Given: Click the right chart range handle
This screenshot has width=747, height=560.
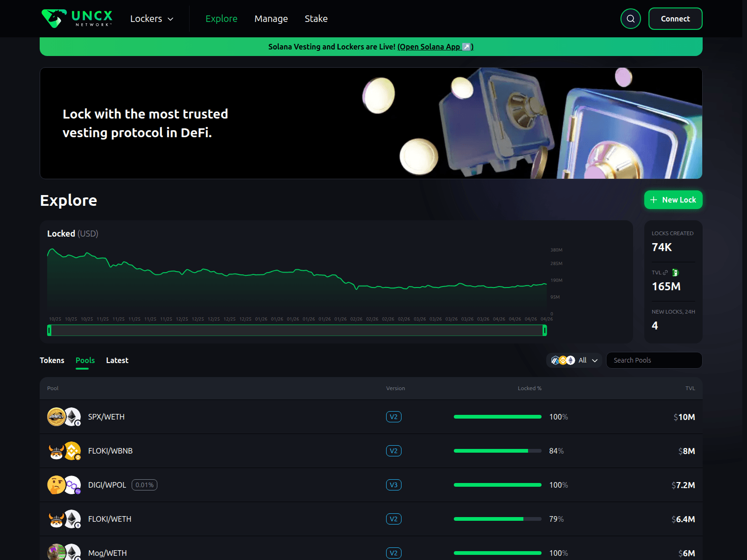Looking at the screenshot, I should pos(544,330).
